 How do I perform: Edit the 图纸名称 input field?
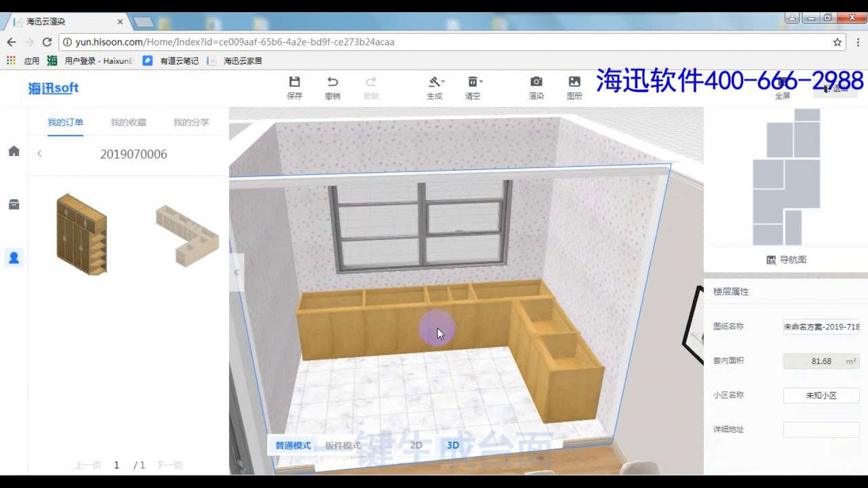tap(821, 326)
